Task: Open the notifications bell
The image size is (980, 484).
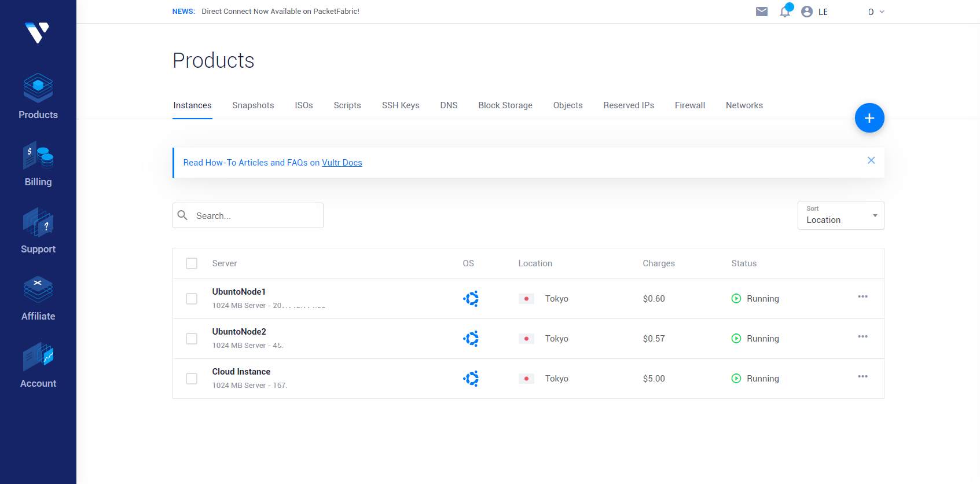Action: coord(785,11)
